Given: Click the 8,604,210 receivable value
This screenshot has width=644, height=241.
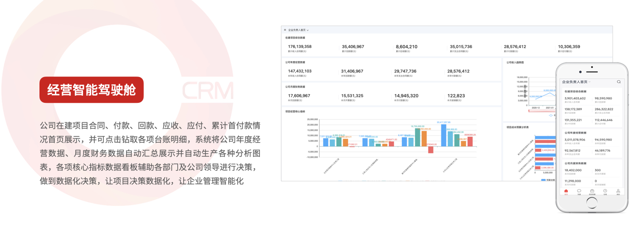Looking at the screenshot, I should pos(406,47).
